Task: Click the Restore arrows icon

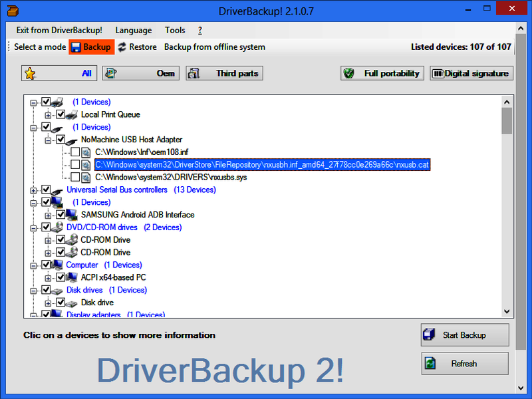Action: [x=122, y=47]
